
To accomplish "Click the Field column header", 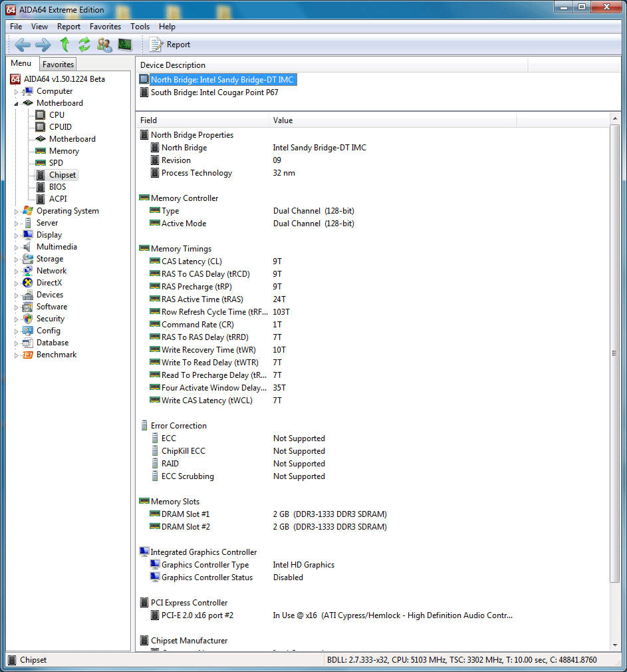I will coord(202,120).
